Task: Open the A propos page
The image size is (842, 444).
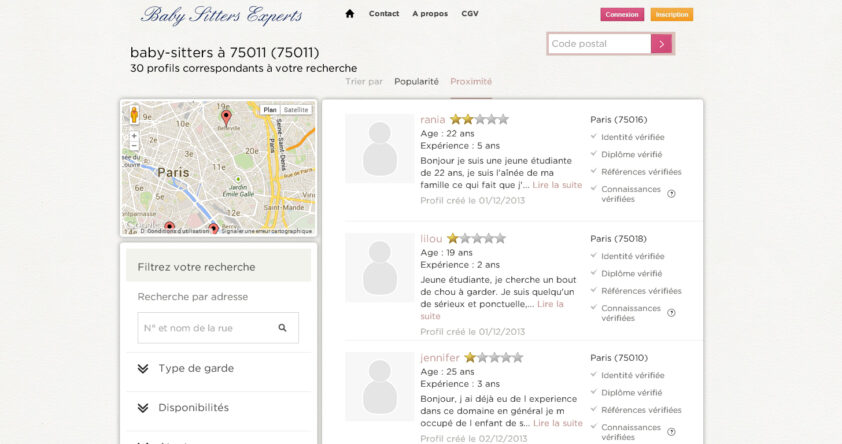Action: click(x=430, y=14)
